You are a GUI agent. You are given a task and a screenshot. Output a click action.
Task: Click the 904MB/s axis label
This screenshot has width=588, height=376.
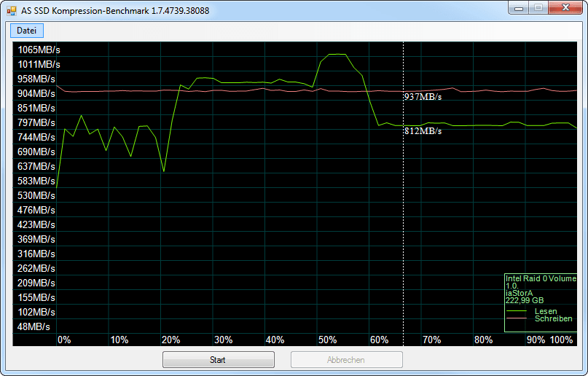pos(36,94)
